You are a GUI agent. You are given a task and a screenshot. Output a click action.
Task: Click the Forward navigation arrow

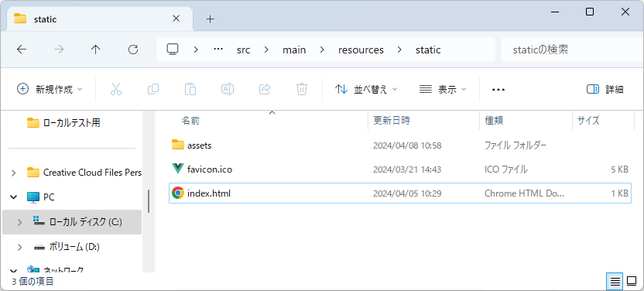click(x=59, y=50)
